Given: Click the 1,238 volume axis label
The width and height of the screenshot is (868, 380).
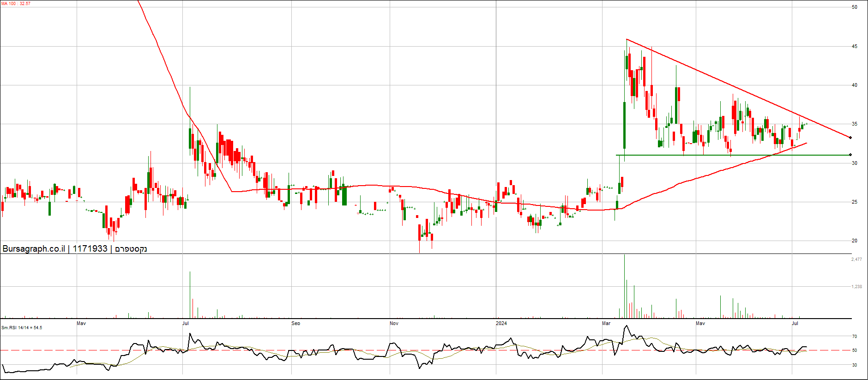Looking at the screenshot, I should coord(856,287).
